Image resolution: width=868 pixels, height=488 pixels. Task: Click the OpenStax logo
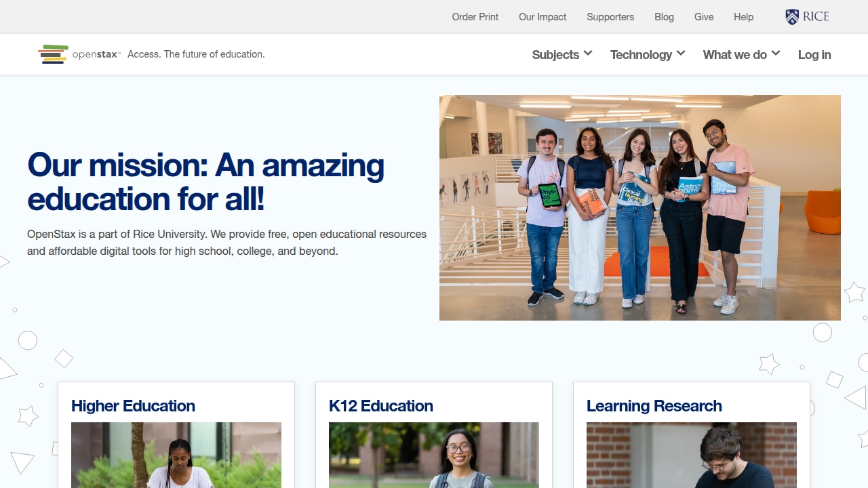79,54
